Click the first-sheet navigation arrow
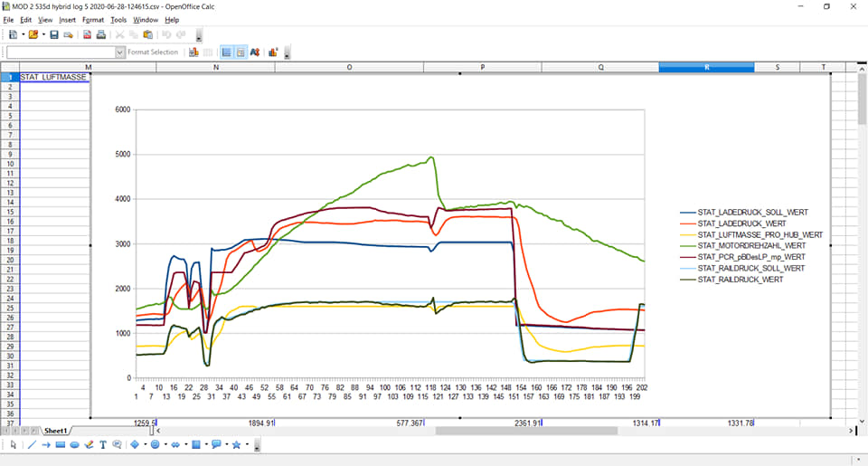 click(x=5, y=431)
